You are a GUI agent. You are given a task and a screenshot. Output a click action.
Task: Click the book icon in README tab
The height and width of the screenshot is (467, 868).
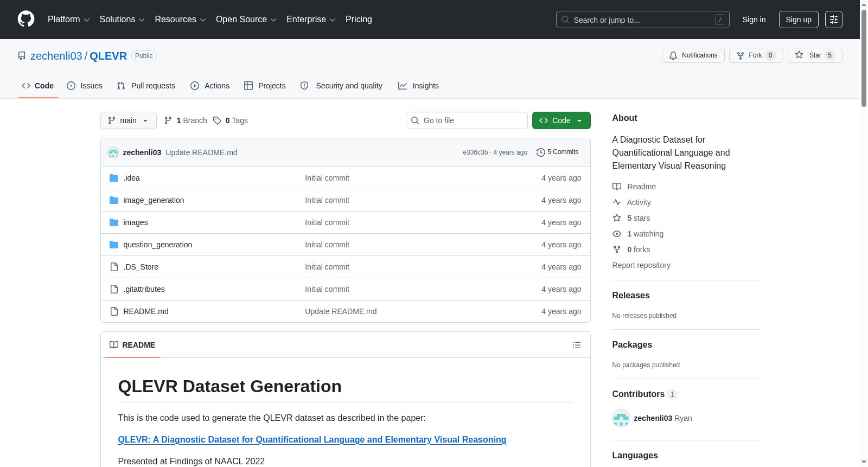click(x=114, y=345)
